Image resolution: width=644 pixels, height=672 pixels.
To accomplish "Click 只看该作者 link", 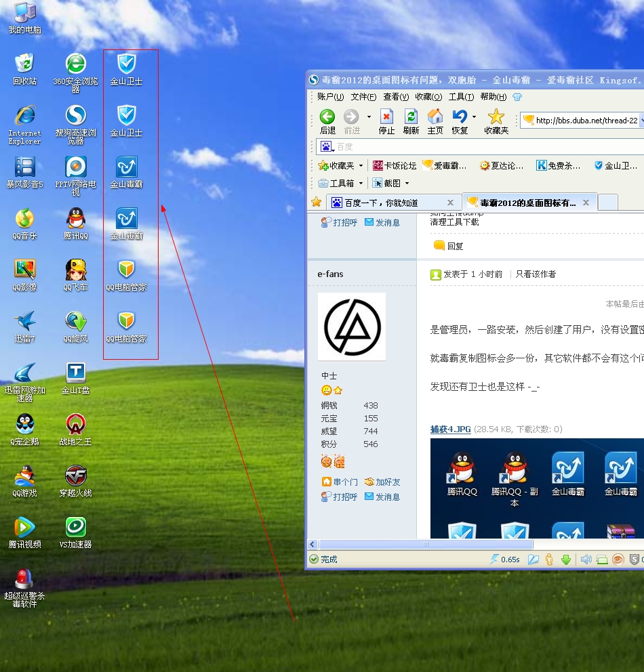I will 536,274.
